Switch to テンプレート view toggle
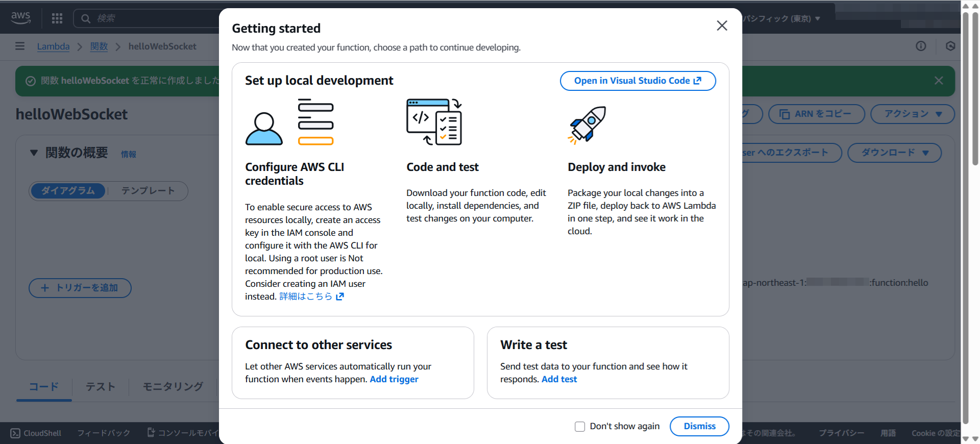This screenshot has width=980, height=444. (148, 191)
